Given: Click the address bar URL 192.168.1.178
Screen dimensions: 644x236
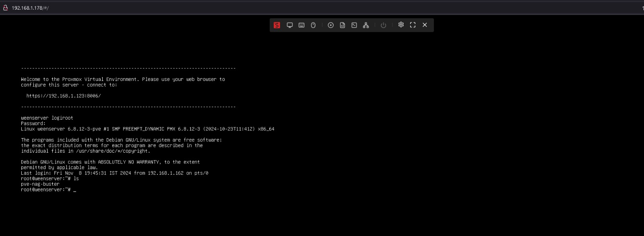Looking at the screenshot, I should pyautogui.click(x=30, y=8).
